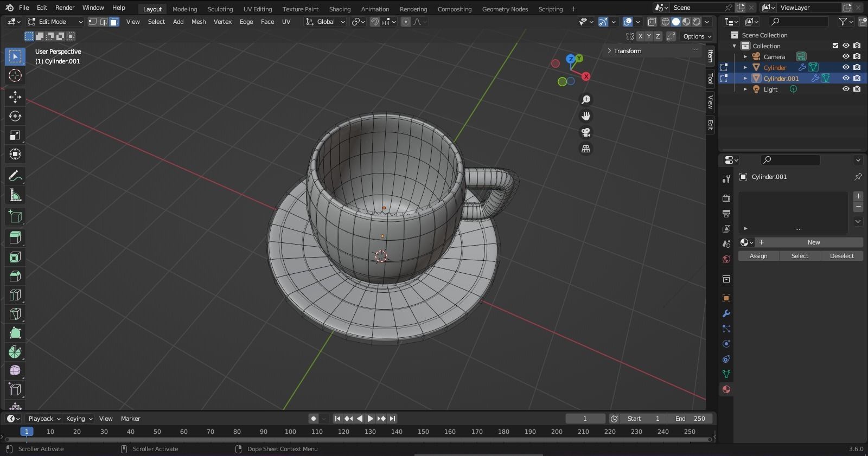Open Modifier properties wrench tab

click(x=726, y=314)
